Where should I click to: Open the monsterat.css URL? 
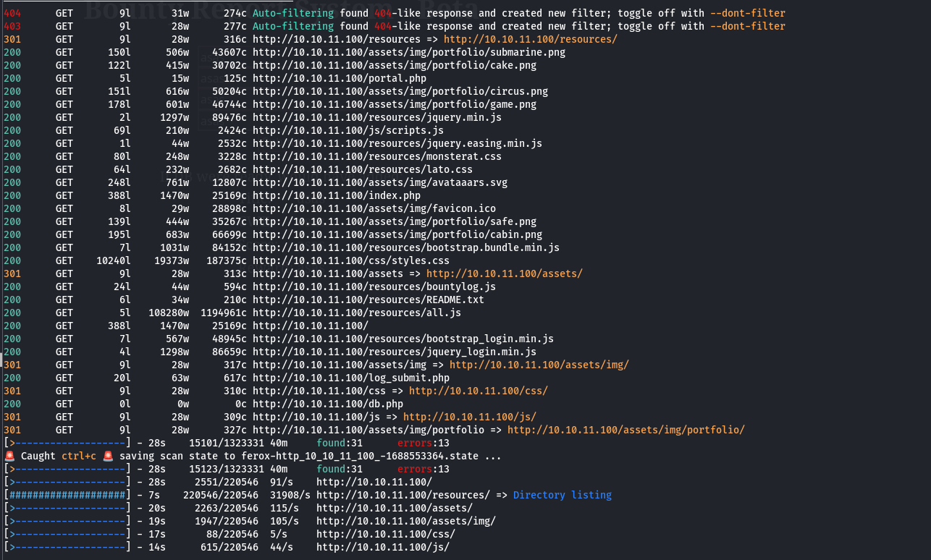click(x=377, y=156)
